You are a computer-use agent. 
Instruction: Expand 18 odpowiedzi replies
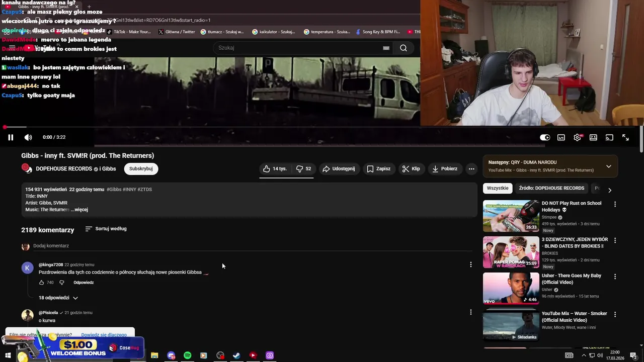coord(58,298)
